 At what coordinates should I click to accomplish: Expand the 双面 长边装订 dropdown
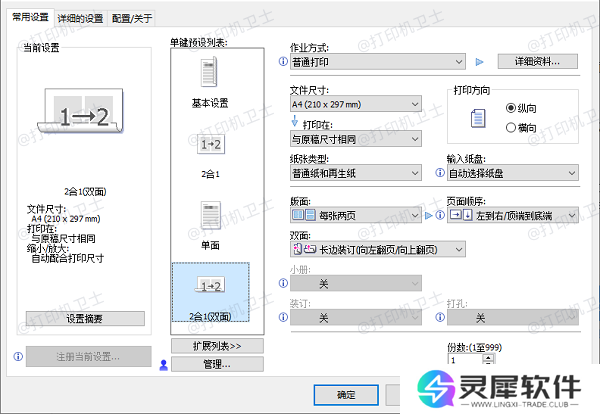(x=378, y=249)
